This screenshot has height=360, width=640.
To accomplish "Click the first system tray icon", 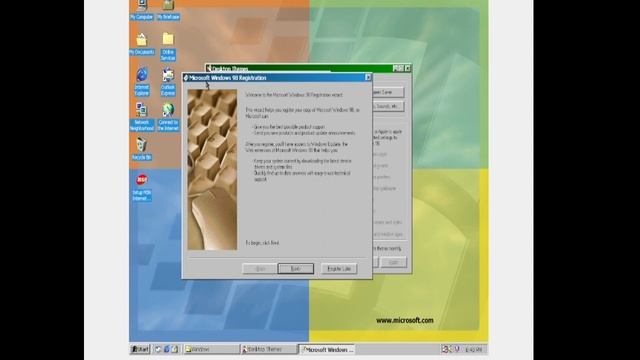I will click(x=445, y=349).
